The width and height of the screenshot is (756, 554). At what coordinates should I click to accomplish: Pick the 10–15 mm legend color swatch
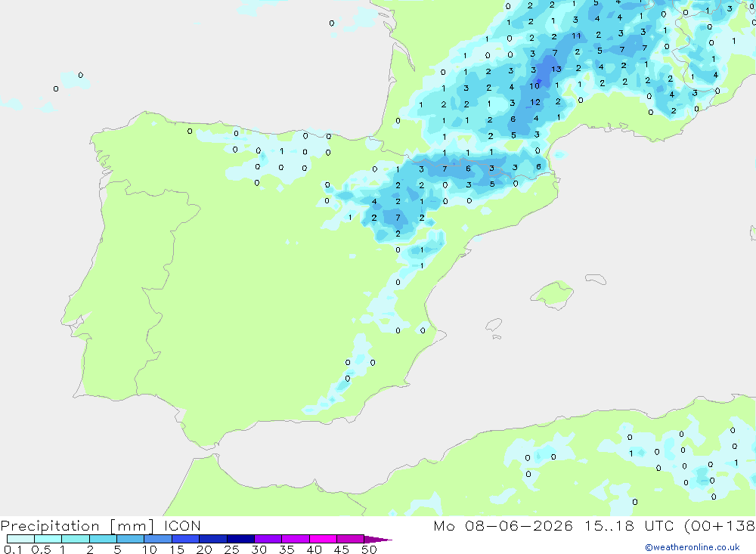[x=158, y=539]
